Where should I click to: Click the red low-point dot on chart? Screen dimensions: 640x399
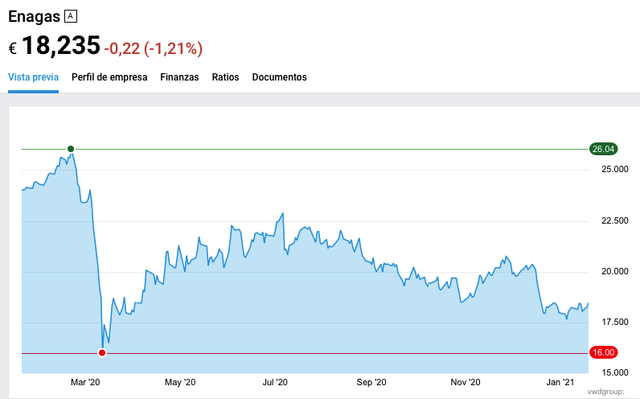[102, 353]
